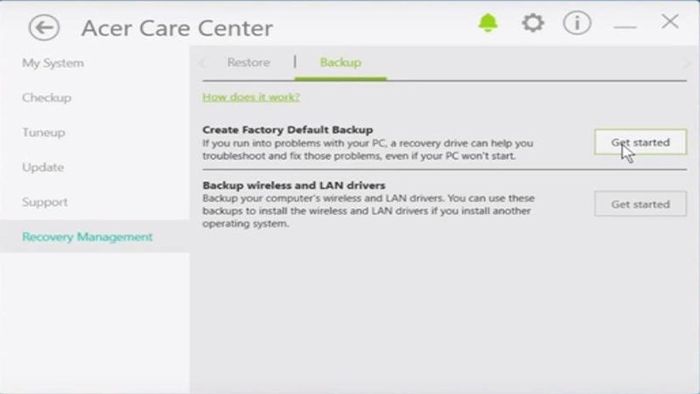Open settings with the gear icon
This screenshot has height=394, width=700.
[533, 22]
